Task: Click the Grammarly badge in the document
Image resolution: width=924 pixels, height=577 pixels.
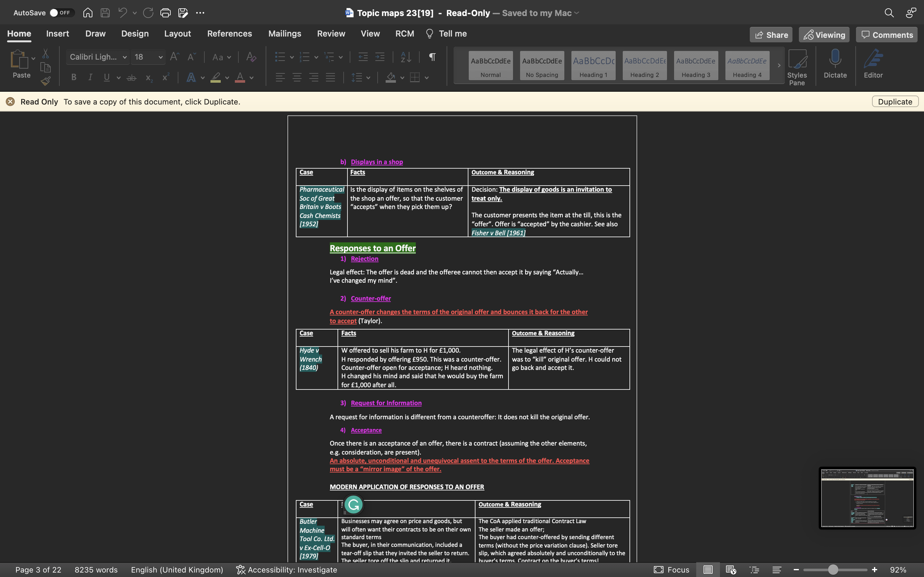Action: tap(353, 505)
